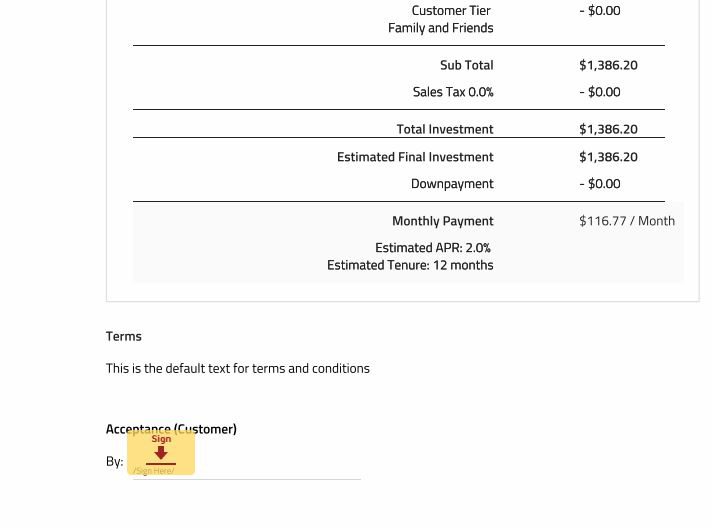Select the Acceptance (Customer) heading
The image size is (711, 527).
(x=171, y=429)
